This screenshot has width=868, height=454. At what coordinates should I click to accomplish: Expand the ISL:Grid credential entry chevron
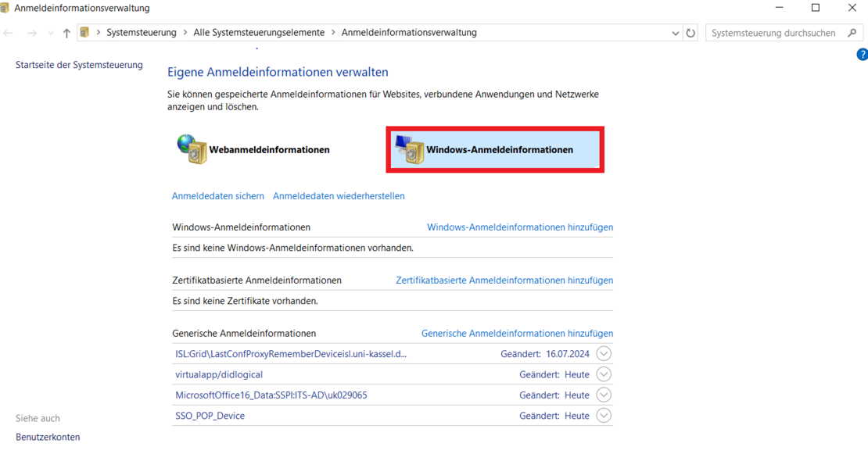click(603, 354)
